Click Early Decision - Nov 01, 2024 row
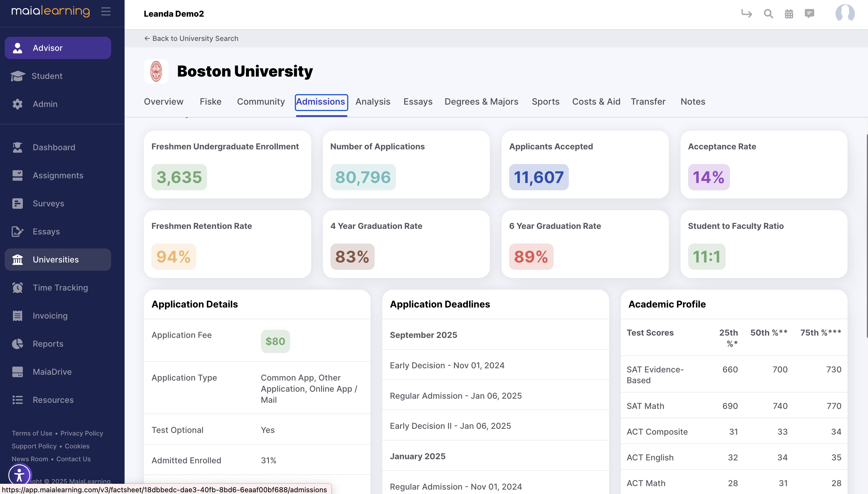868x494 pixels. point(495,365)
